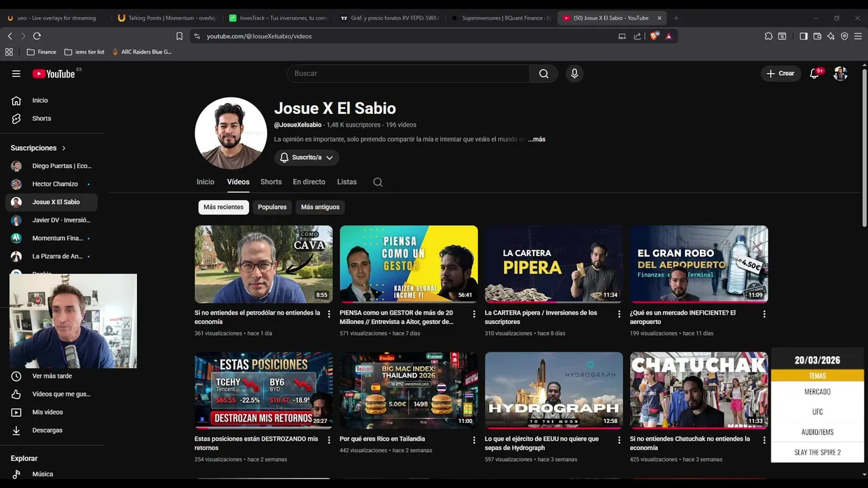This screenshot has height=488, width=868.
Task: Select Más antiguos filter chip
Action: pyautogui.click(x=320, y=207)
